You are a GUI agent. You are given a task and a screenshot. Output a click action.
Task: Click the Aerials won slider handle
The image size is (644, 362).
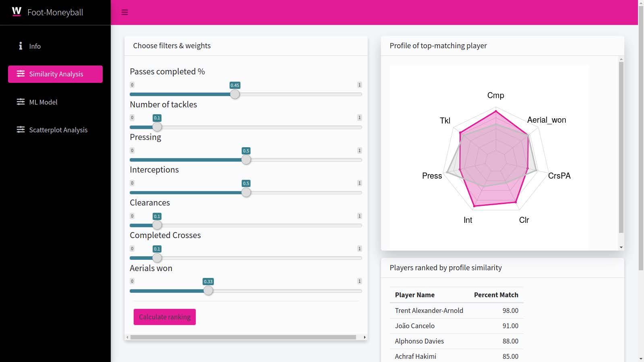coord(208,290)
